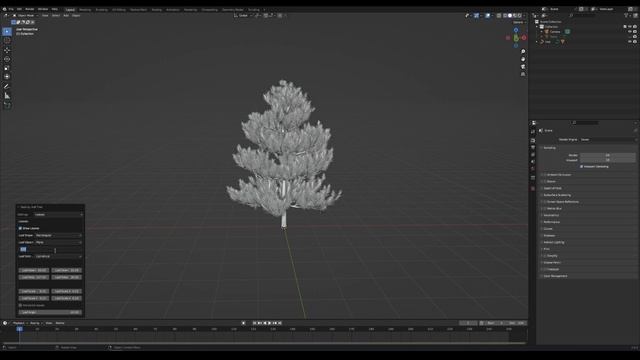
Task: Switch to wireframe viewport shading
Action: click(x=504, y=16)
